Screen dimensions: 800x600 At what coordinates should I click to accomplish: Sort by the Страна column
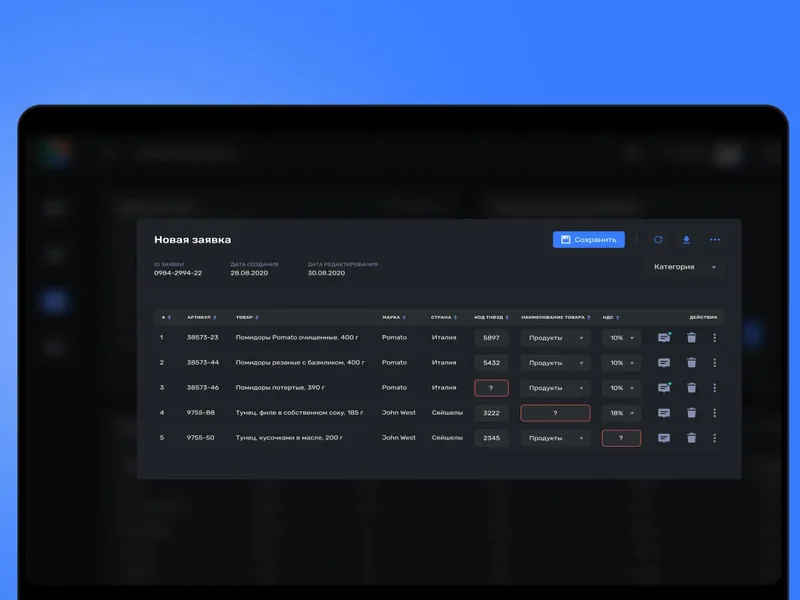coord(443,317)
